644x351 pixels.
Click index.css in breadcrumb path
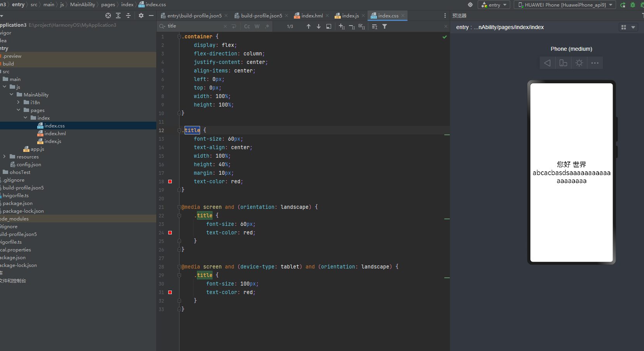click(x=152, y=5)
